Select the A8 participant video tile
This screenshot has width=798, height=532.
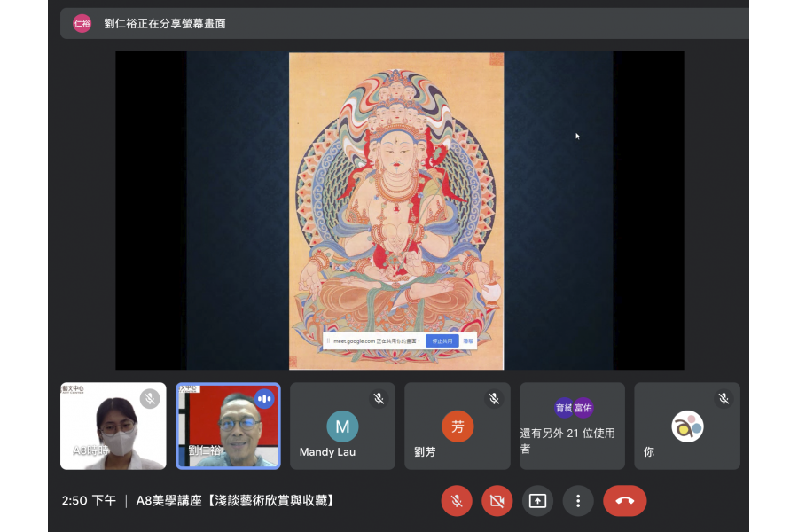point(113,426)
